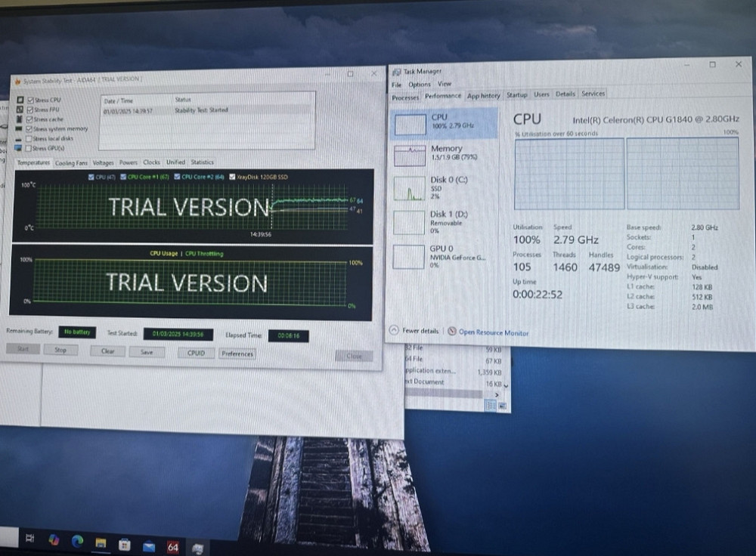Launch Microsoft Edge from the taskbar
The width and height of the screenshot is (756, 556).
click(76, 540)
